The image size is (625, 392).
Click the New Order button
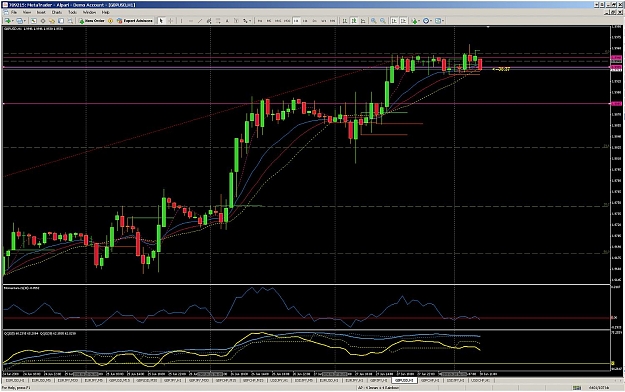pos(92,21)
